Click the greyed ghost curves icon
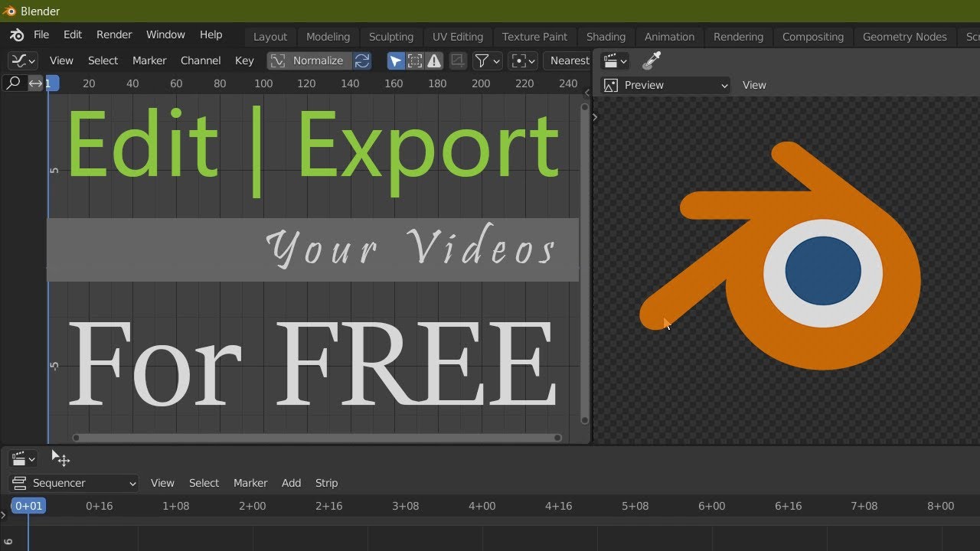Screen dimensions: 980x551 click(x=458, y=60)
